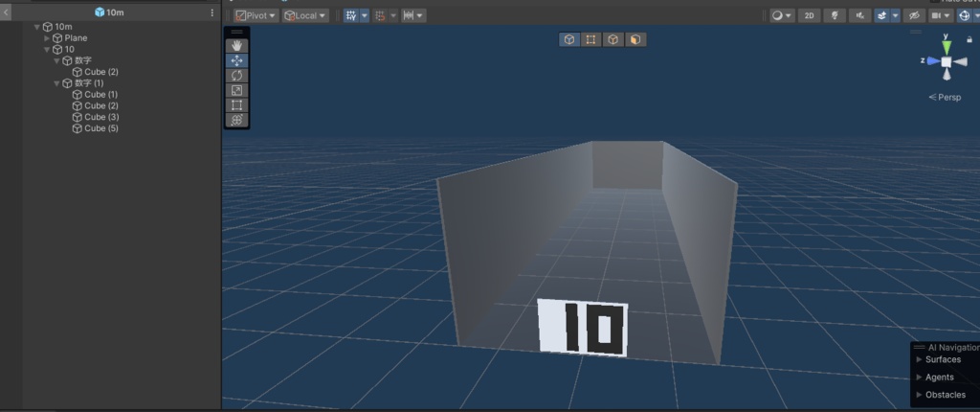
Task: Toggle hidden objects scene visibility
Action: pos(915,15)
